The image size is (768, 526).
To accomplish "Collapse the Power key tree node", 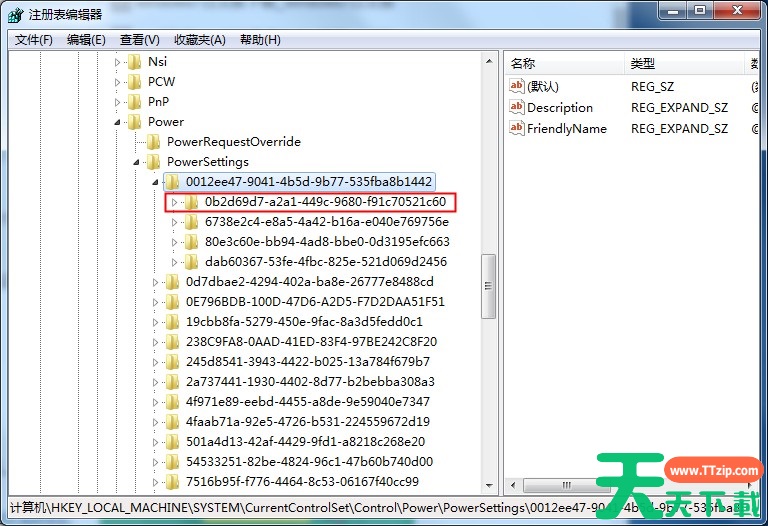I will pos(118,122).
